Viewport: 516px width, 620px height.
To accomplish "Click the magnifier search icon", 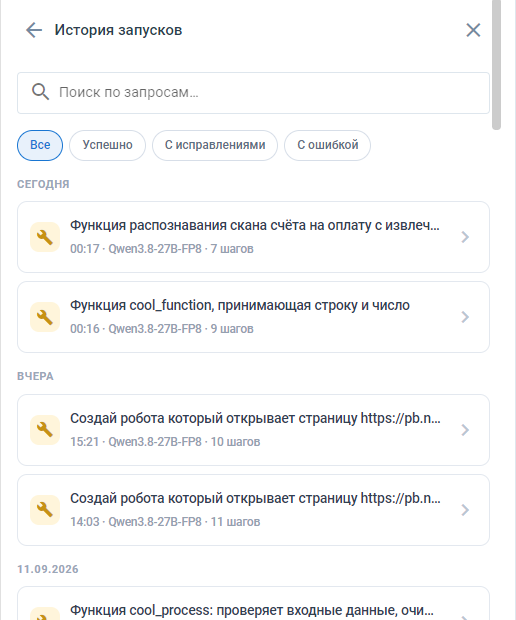I will pyautogui.click(x=40, y=92).
